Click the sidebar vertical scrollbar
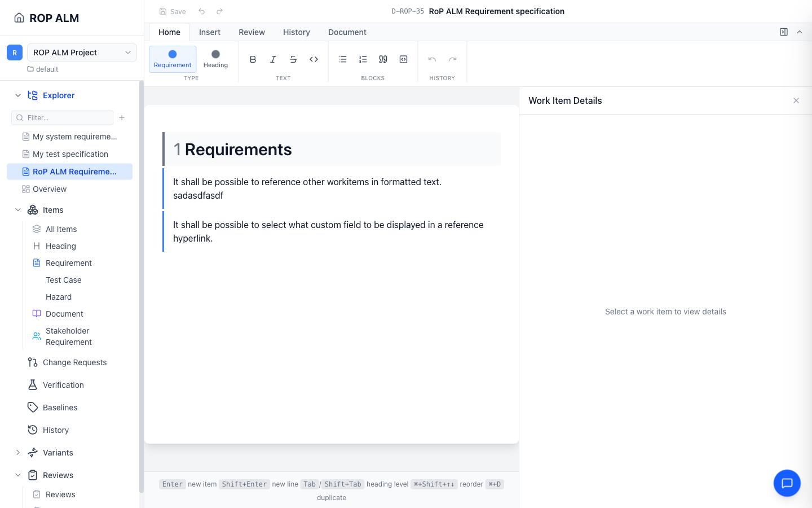Screen dimensions: 812x508 (x=142, y=288)
